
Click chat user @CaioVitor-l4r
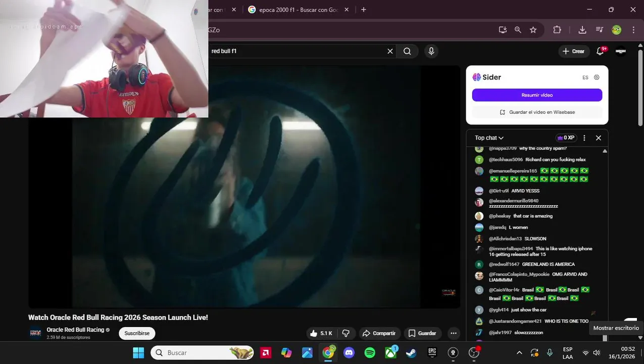[504, 290]
